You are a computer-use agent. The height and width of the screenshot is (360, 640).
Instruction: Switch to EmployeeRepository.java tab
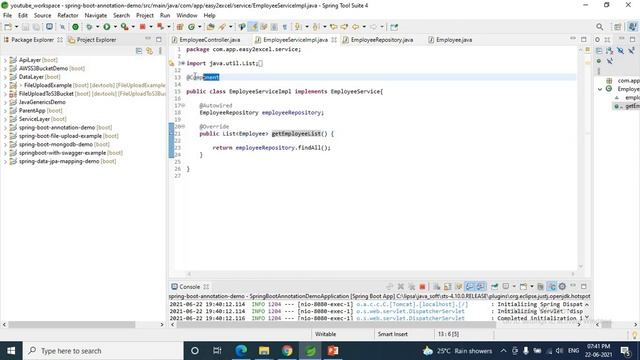coord(378,40)
